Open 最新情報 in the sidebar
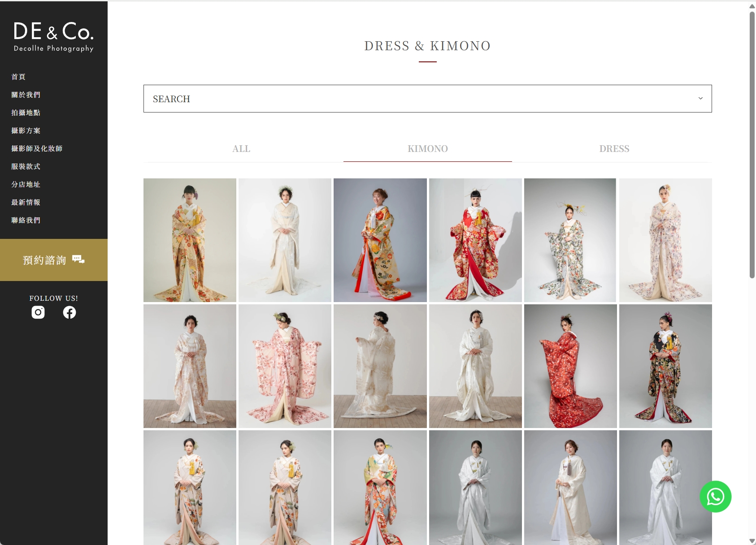 [26, 202]
